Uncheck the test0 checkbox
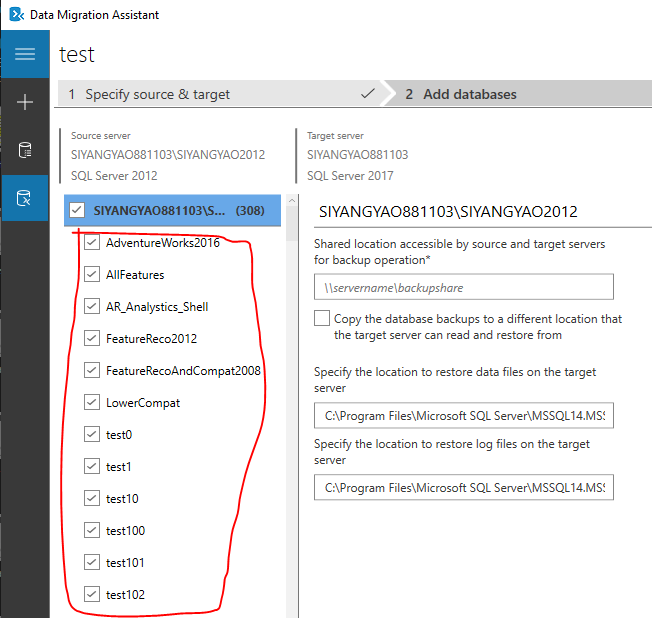 [91, 434]
